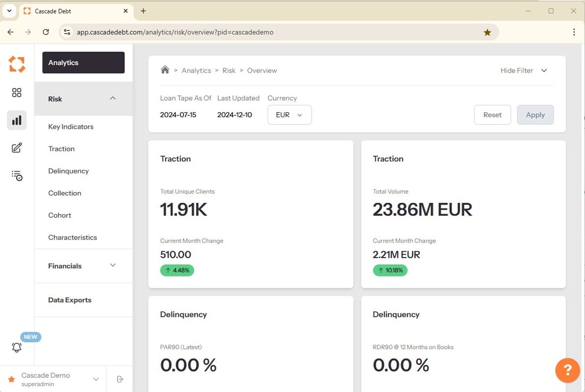This screenshot has height=392, width=585.
Task: Click the Apply button
Action: point(535,114)
